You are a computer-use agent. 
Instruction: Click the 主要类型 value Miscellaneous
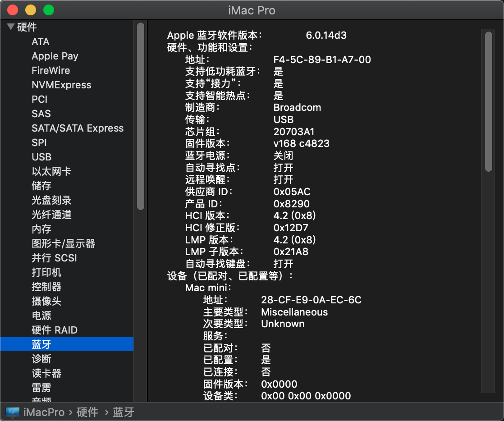(x=294, y=312)
